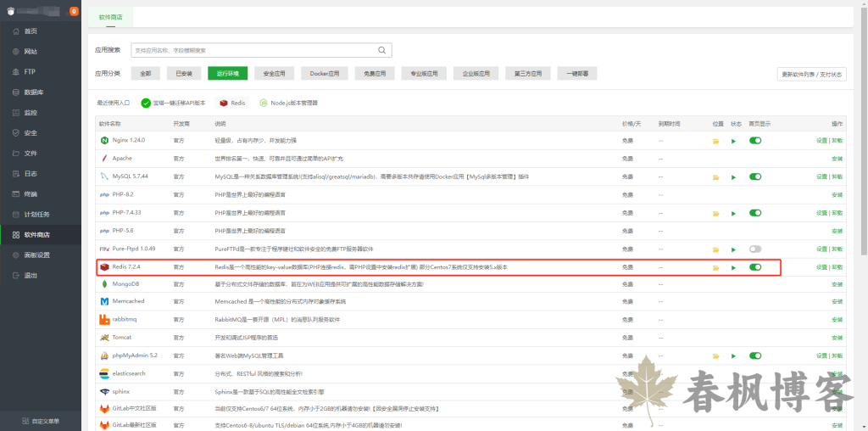
Task: Click the MySQL 5.7.44 icon
Action: [x=103, y=176]
